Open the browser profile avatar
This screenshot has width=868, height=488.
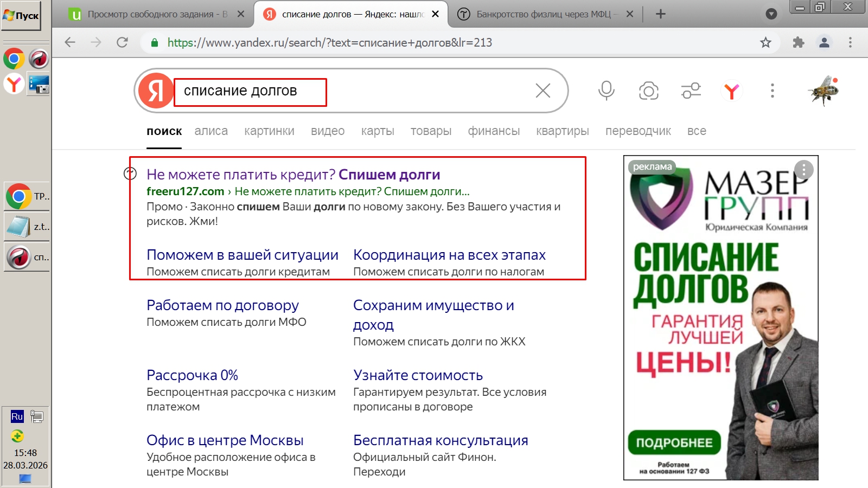(x=824, y=42)
